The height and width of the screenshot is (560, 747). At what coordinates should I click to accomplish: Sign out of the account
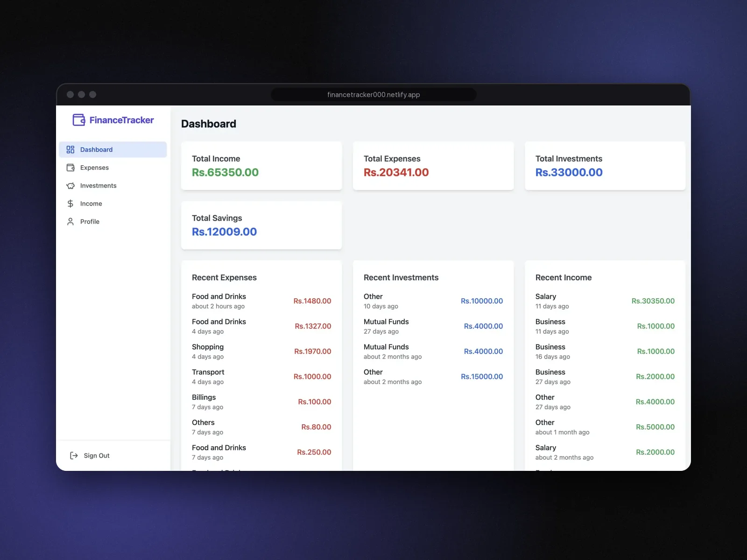(x=90, y=455)
